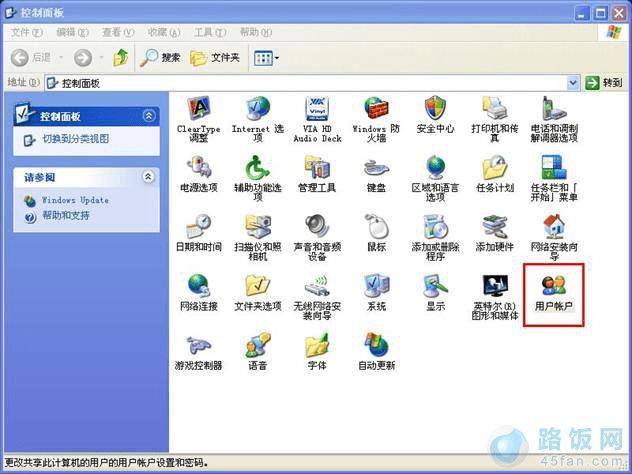Open 显示 icon

(435, 285)
